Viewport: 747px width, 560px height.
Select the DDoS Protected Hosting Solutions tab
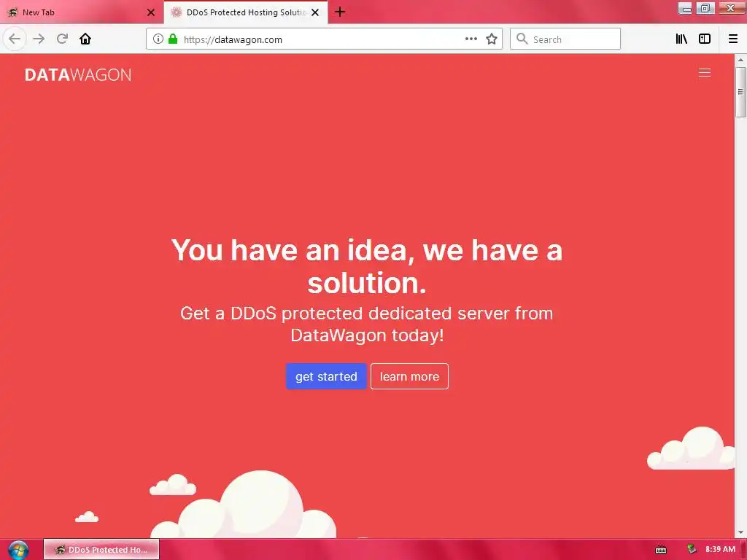[246, 12]
